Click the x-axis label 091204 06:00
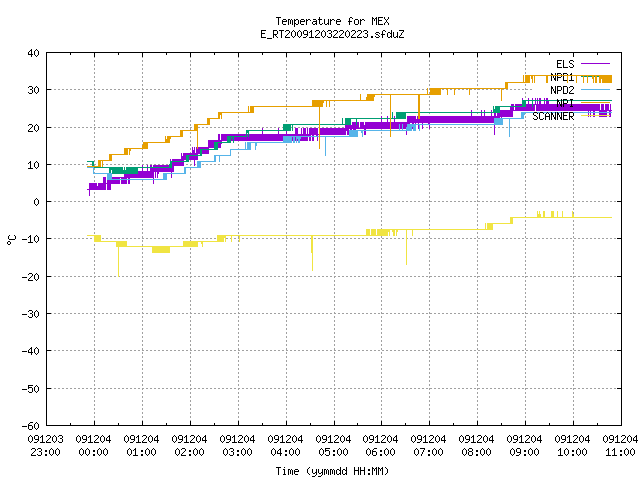This screenshot has width=640, height=480. tap(380, 446)
